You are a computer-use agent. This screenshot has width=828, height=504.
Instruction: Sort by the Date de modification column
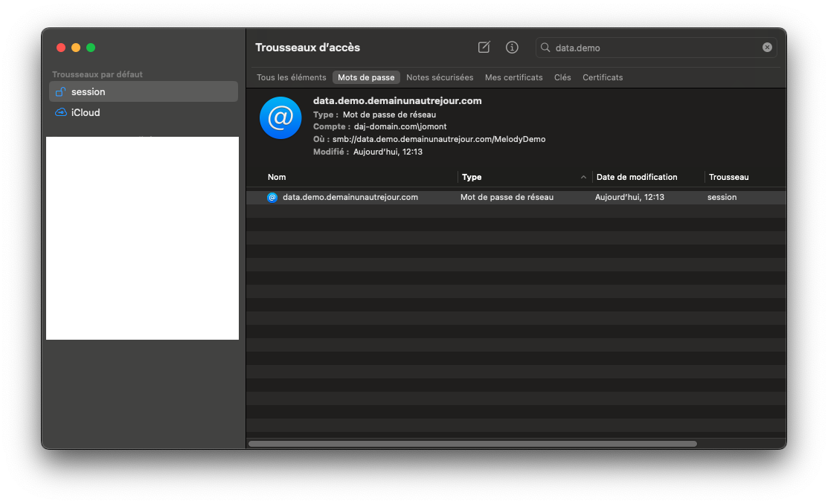[x=637, y=177]
